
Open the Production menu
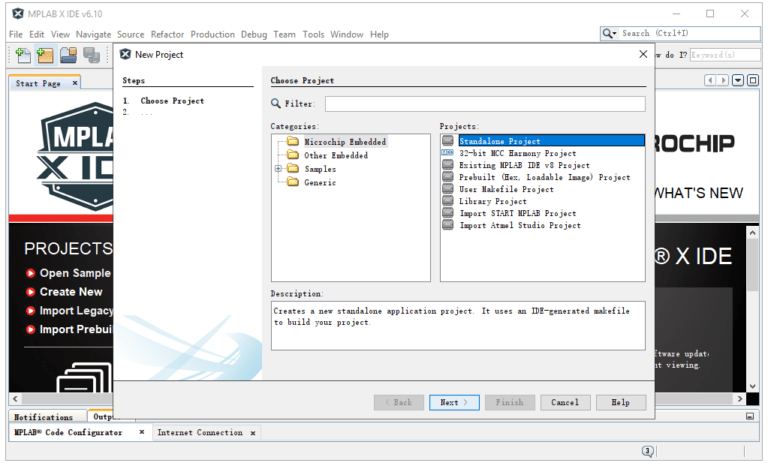(212, 34)
